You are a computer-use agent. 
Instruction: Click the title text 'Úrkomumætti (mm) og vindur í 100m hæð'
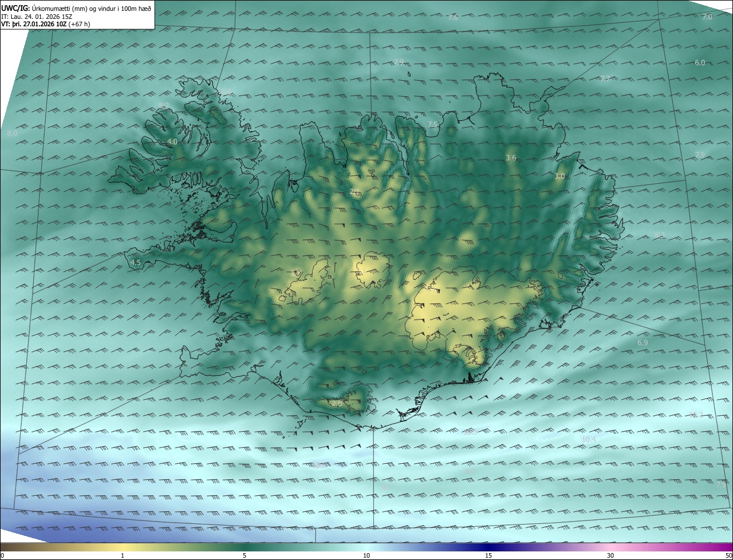click(92, 8)
